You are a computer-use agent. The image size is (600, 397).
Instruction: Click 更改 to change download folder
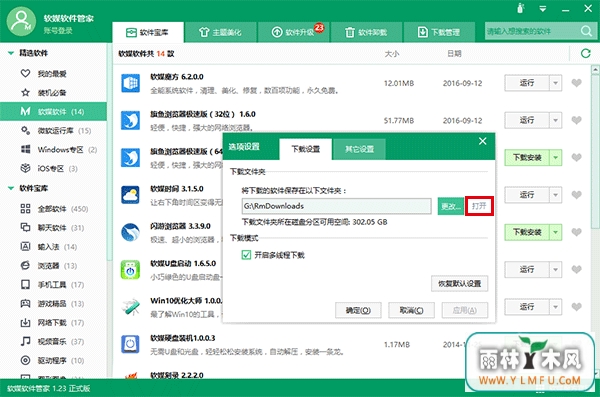point(450,206)
